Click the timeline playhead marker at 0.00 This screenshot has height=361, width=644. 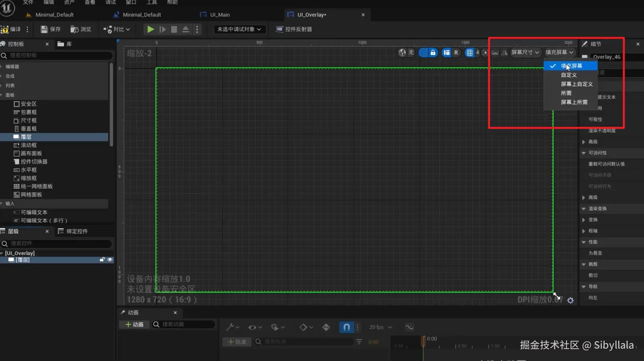tap(423, 341)
